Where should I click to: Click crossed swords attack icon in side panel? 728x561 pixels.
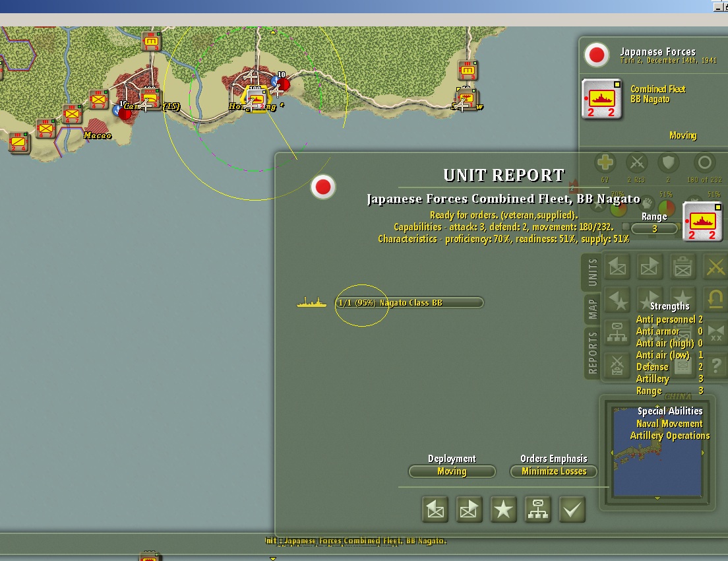(x=715, y=267)
